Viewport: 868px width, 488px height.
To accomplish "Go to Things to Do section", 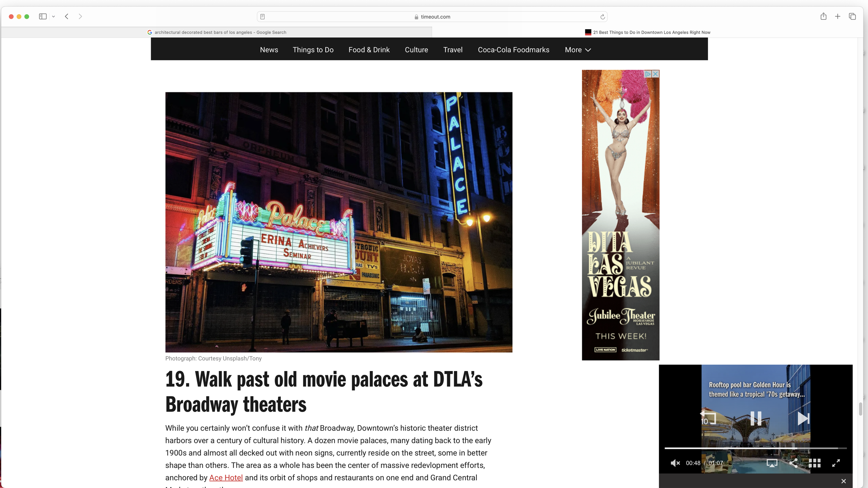I will (313, 50).
